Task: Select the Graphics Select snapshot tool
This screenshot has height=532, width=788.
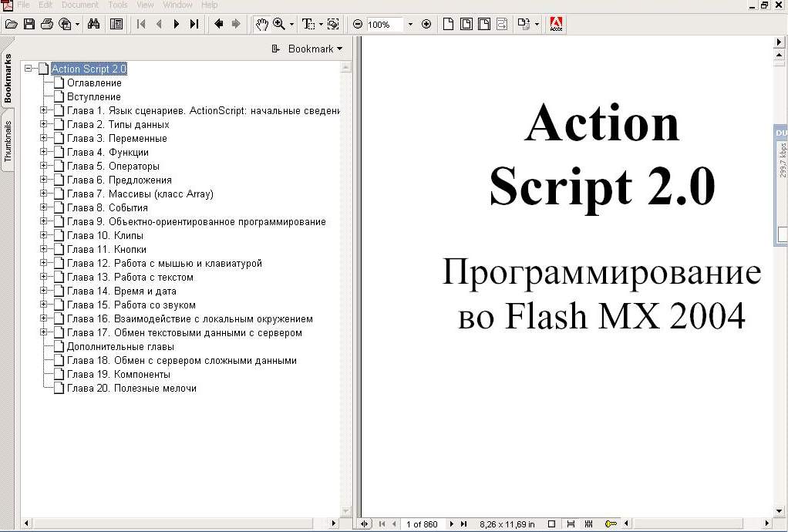Action: click(x=332, y=24)
